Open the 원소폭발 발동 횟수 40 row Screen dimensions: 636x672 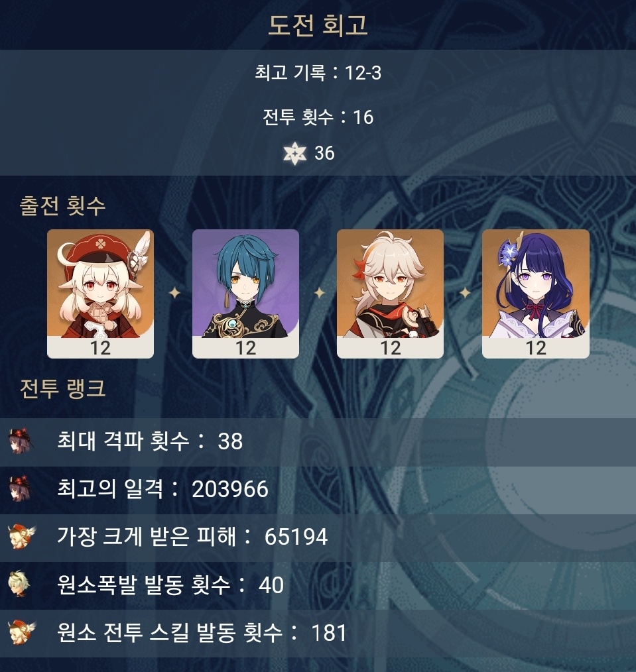[x=318, y=585]
